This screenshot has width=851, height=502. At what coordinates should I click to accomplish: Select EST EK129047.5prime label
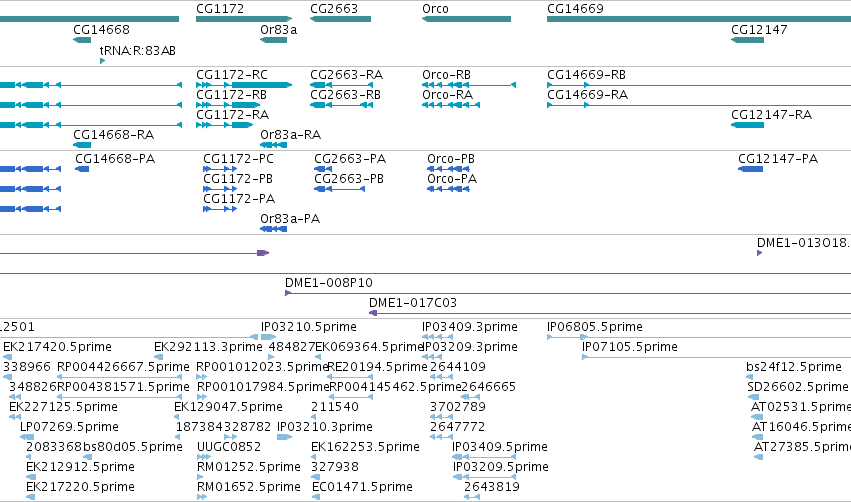(x=228, y=408)
